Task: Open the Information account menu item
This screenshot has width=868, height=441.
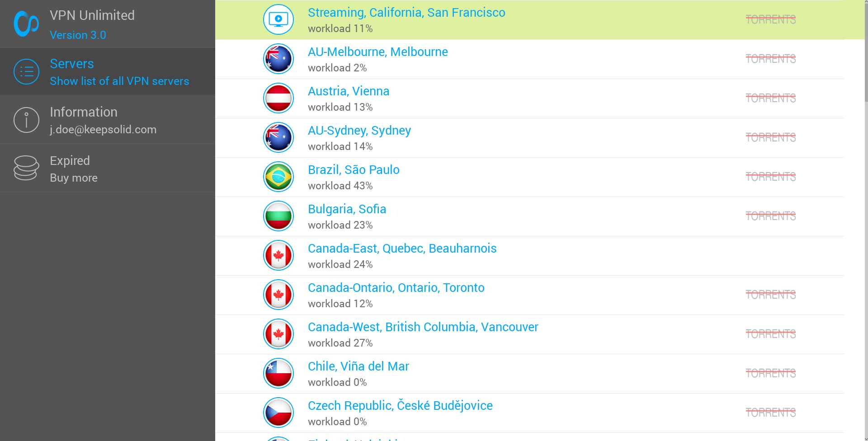Action: (103, 120)
